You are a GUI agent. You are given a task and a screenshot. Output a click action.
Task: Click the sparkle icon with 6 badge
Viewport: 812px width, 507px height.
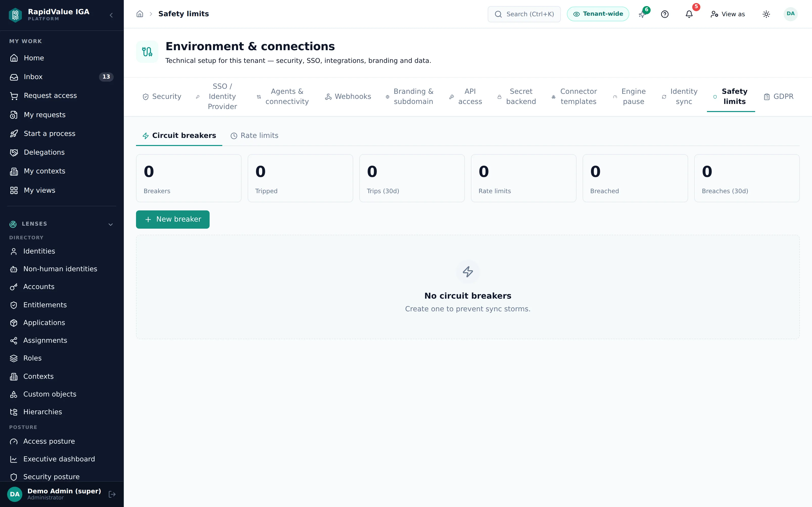click(x=642, y=14)
